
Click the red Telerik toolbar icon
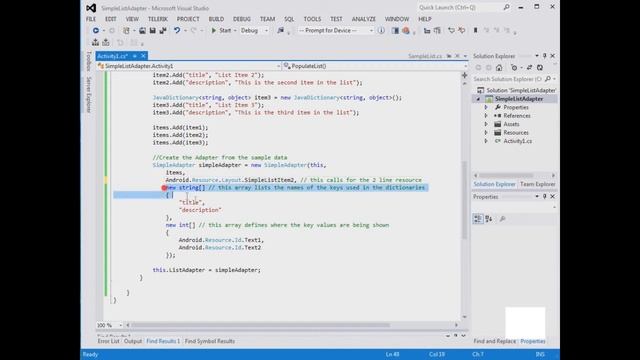pyautogui.click(x=406, y=31)
